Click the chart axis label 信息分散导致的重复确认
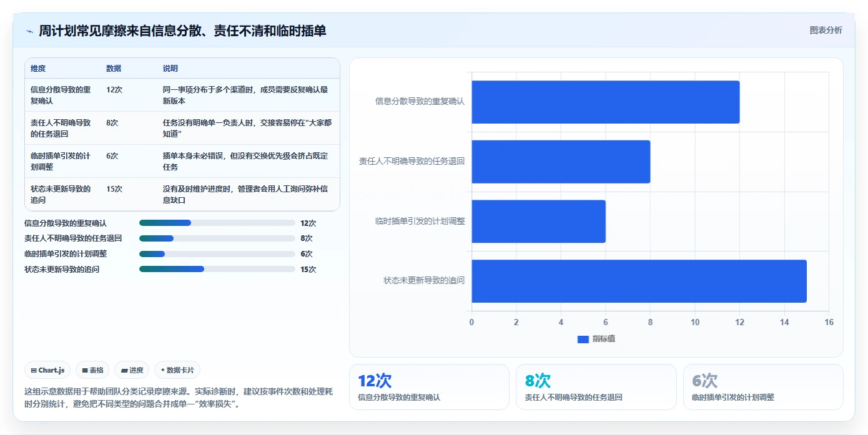Screen dimensions: 868x435 420,102
